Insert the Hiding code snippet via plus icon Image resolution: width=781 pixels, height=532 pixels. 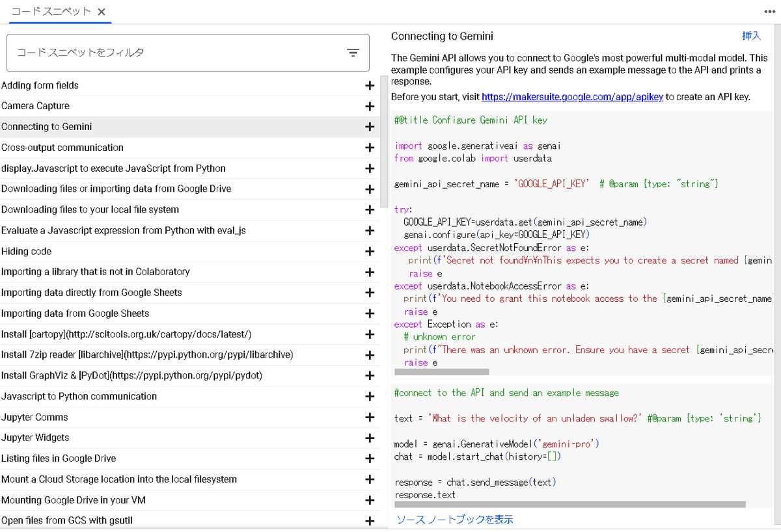[x=370, y=252]
